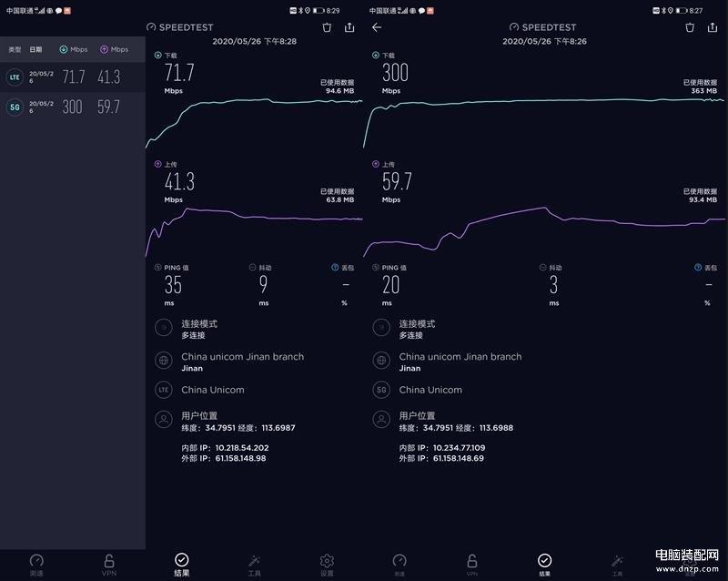Viewport: 728px width, 581px height.
Task: Open the LTE row showing 71.7 and 41.3
Action: click(x=73, y=77)
